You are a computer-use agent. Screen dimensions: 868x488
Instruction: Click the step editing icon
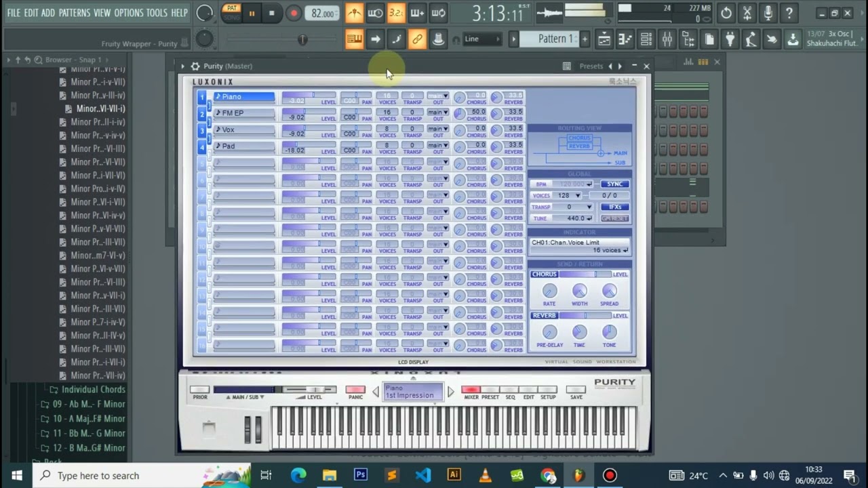click(396, 39)
